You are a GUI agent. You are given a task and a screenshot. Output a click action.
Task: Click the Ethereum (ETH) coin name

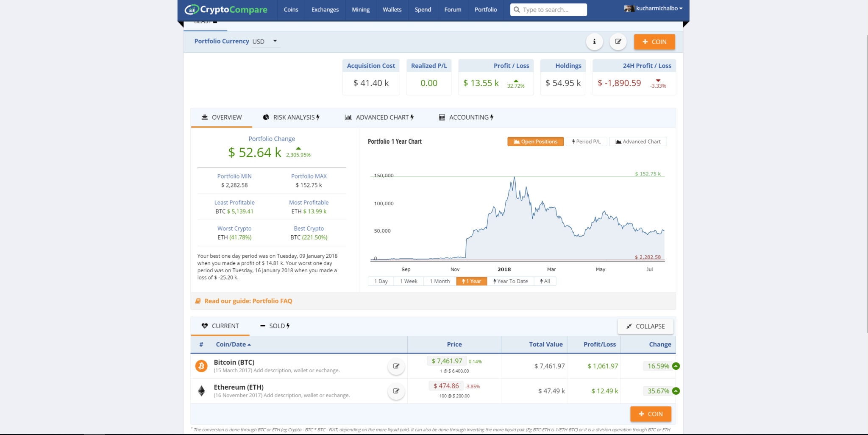tap(239, 387)
